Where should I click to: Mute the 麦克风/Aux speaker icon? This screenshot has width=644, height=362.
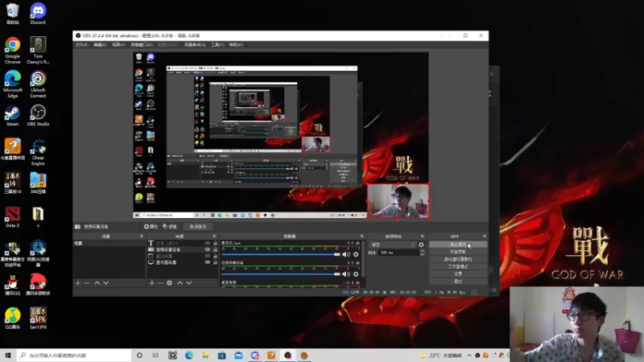pyautogui.click(x=346, y=254)
